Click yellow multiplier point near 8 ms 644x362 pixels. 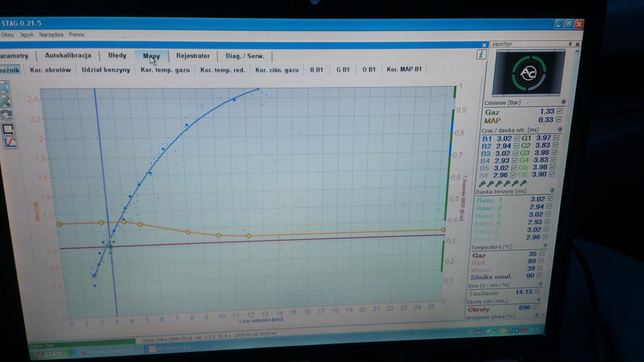188,232
